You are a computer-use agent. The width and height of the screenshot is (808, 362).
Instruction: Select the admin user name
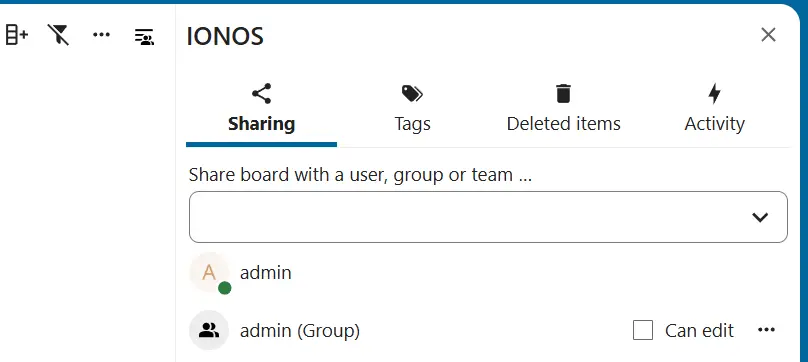pos(266,272)
